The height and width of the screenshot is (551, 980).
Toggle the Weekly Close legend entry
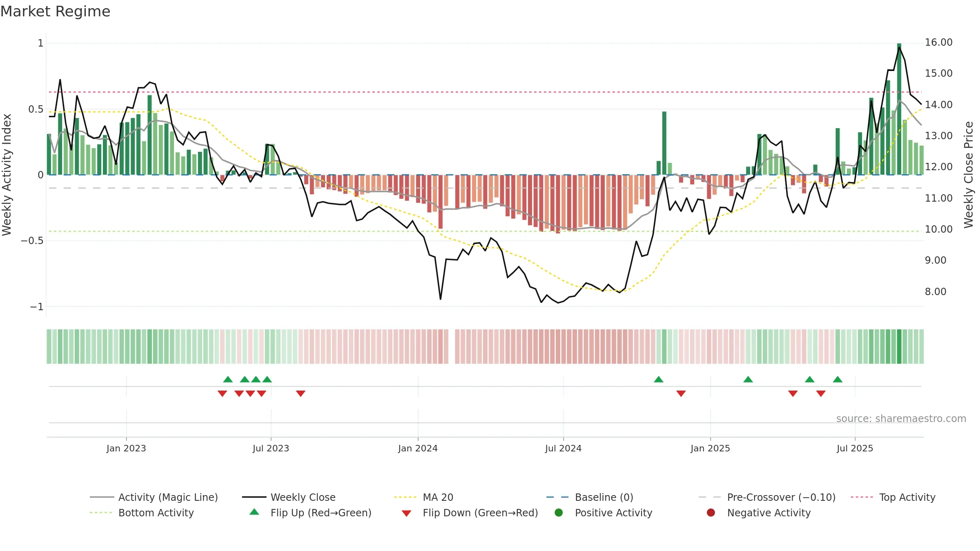coord(289,497)
